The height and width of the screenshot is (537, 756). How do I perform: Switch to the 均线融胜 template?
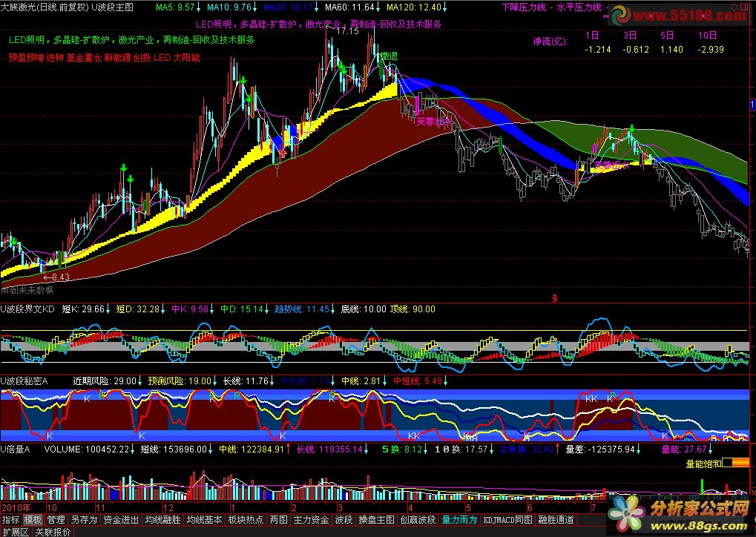[x=163, y=520]
